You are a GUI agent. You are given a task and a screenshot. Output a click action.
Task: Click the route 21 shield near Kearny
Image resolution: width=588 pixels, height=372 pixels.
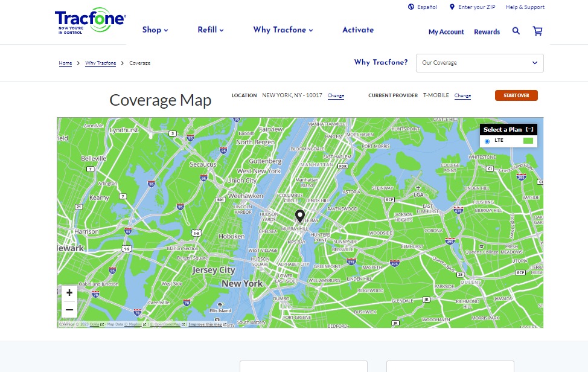point(78,207)
